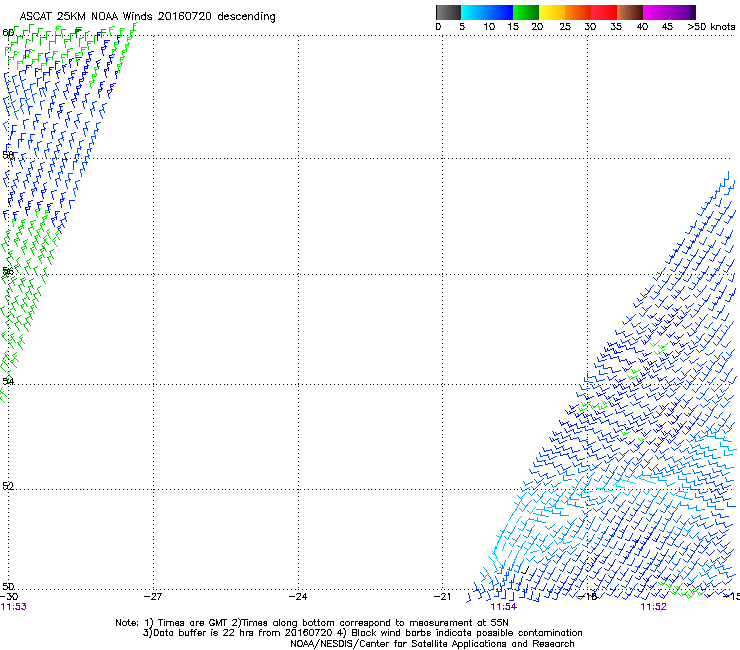The height and width of the screenshot is (650, 740).
Task: Click the yellow 20-25 knots color segment
Action: click(552, 12)
